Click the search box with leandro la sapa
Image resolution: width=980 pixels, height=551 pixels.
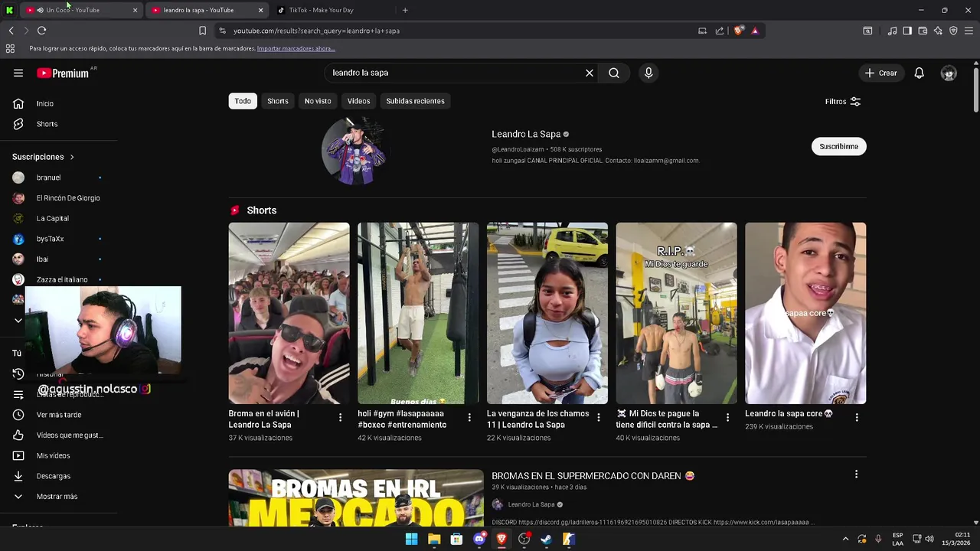456,73
